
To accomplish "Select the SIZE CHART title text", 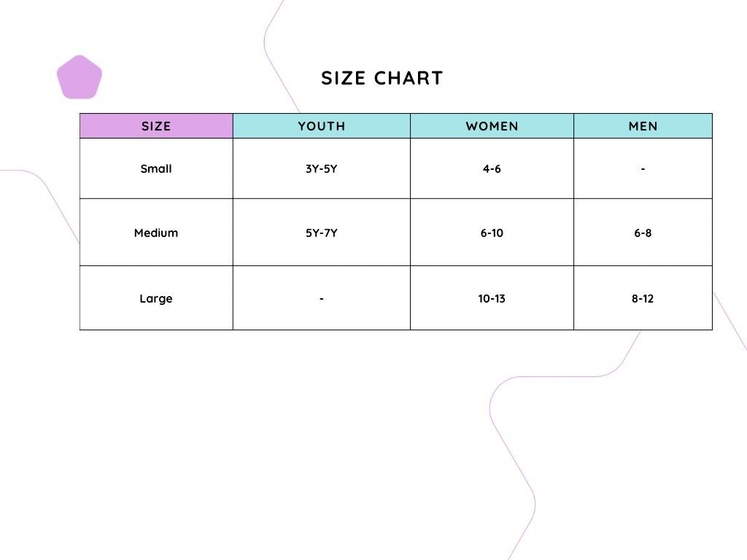I will 382,78.
